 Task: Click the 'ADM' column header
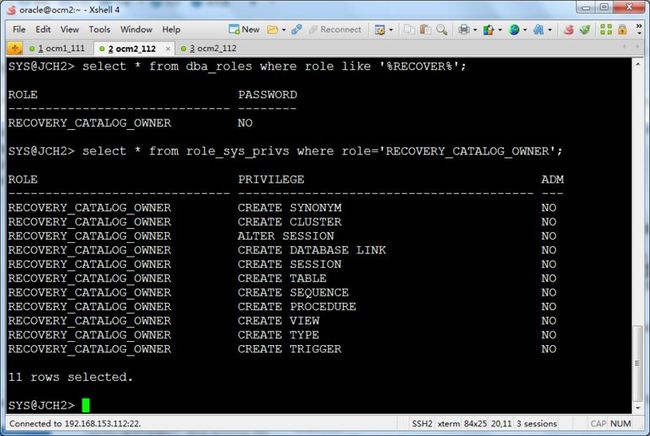click(552, 179)
